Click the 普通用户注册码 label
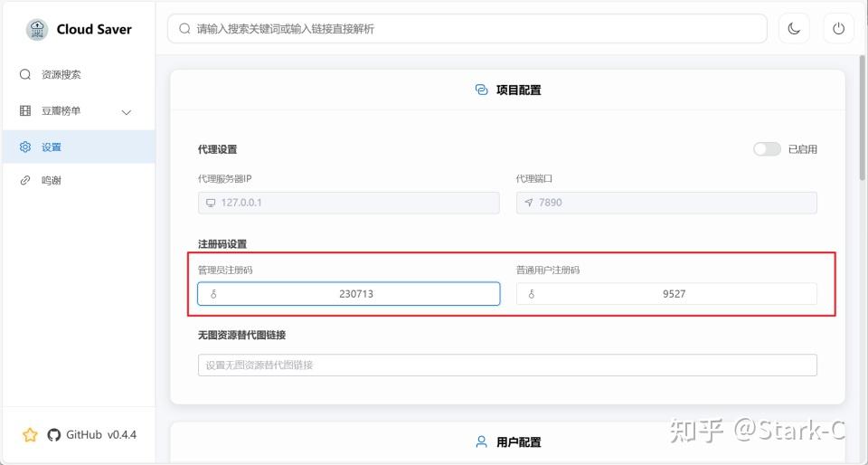The height and width of the screenshot is (465, 868). coord(548,270)
